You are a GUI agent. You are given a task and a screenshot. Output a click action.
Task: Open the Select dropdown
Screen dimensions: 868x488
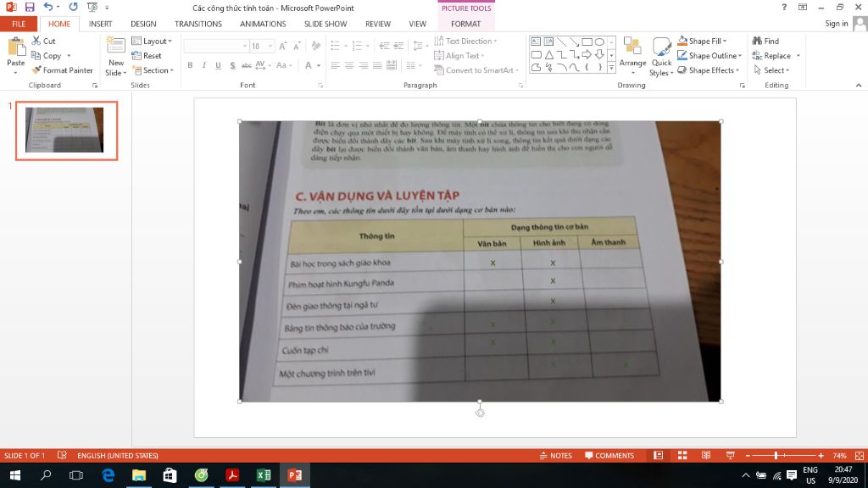click(x=771, y=70)
